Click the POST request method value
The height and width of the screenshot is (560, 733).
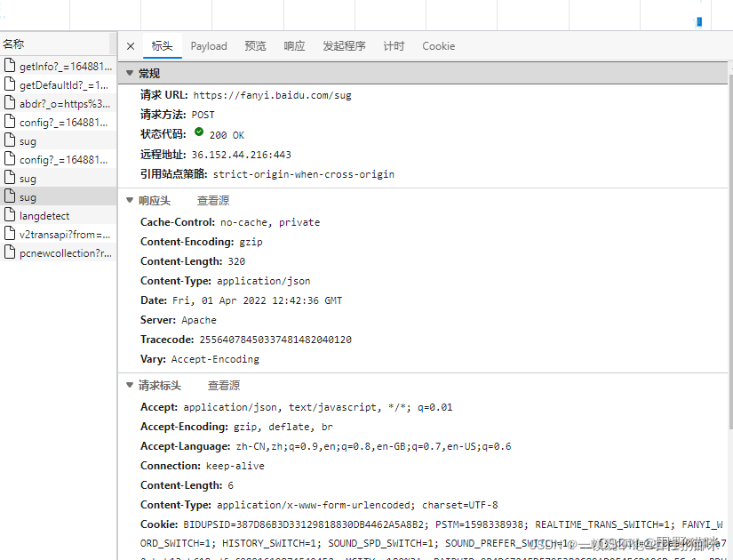(x=203, y=115)
